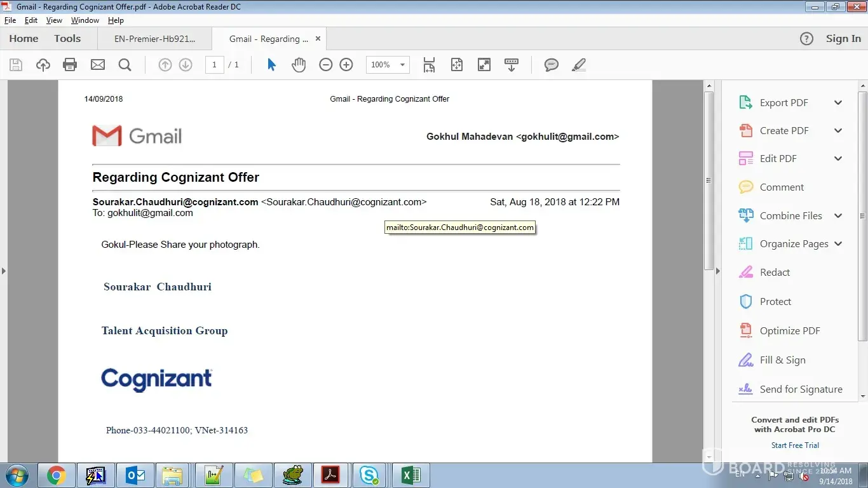868x488 pixels.
Task: Click the page number input field
Action: click(214, 65)
